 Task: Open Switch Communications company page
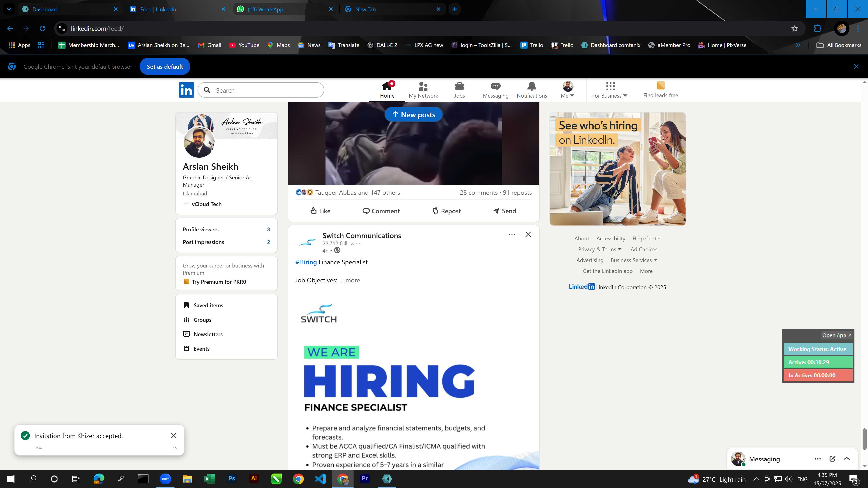(362, 235)
